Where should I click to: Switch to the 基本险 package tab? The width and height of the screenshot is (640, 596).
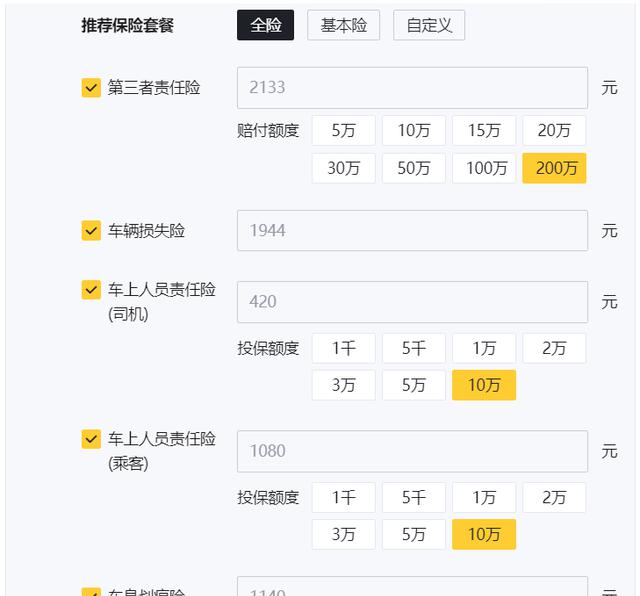[343, 25]
